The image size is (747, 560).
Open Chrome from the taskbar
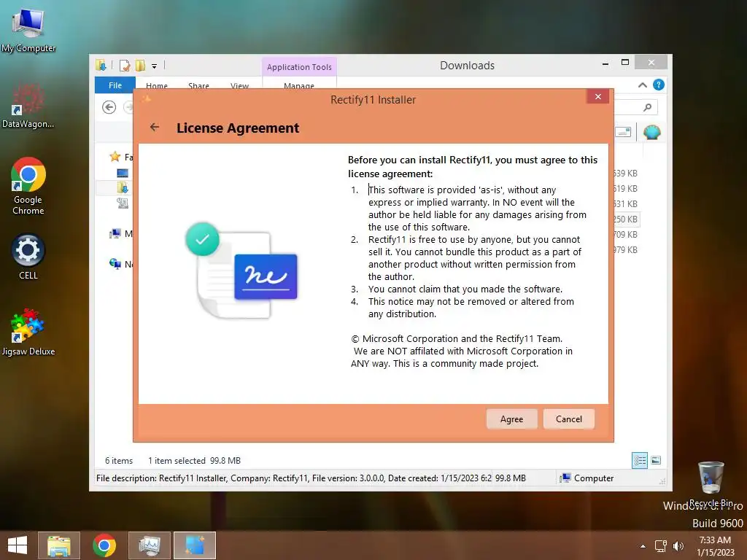coord(104,545)
